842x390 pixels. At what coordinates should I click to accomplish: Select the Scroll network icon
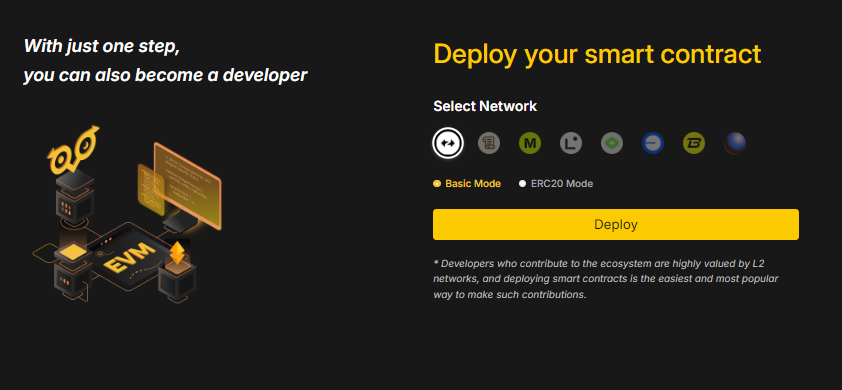click(x=489, y=143)
